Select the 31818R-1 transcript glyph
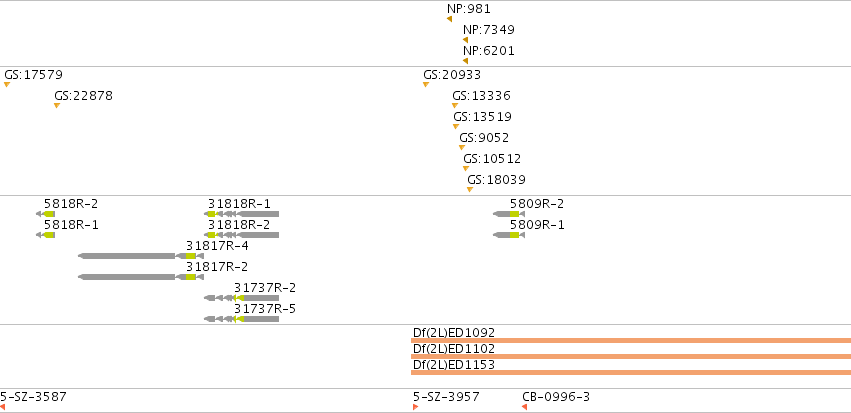The height and width of the screenshot is (413, 851). [243, 214]
